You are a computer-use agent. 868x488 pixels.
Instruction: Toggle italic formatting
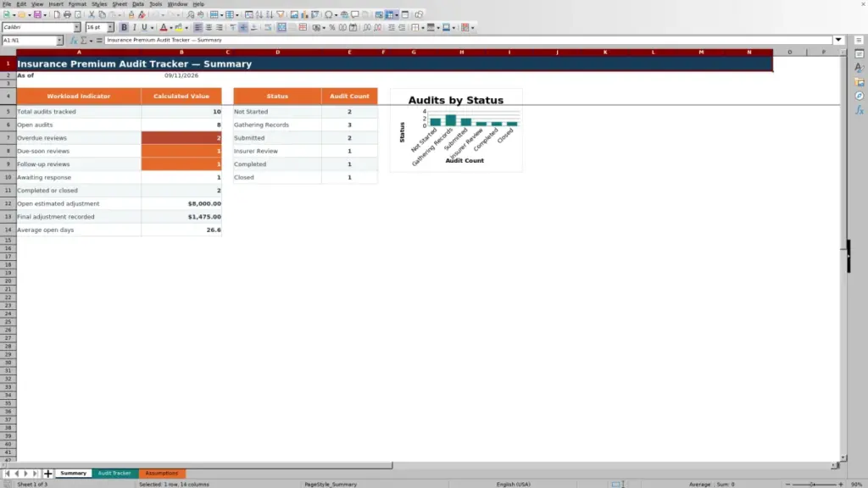click(134, 27)
